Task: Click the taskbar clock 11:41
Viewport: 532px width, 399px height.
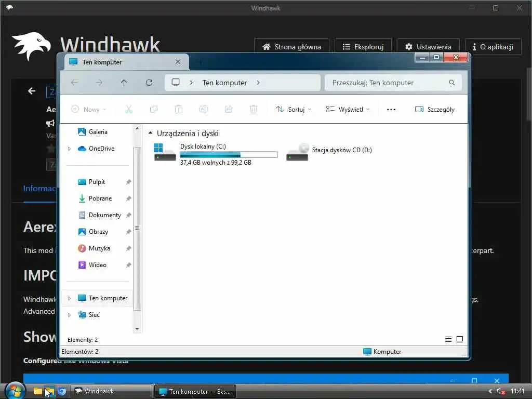Action: click(517, 391)
